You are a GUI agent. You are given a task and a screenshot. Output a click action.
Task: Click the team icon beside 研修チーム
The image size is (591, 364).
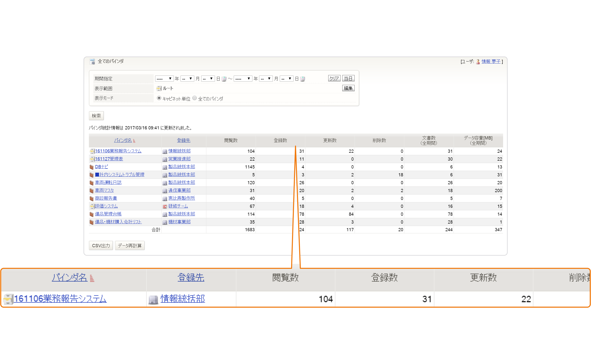165,206
